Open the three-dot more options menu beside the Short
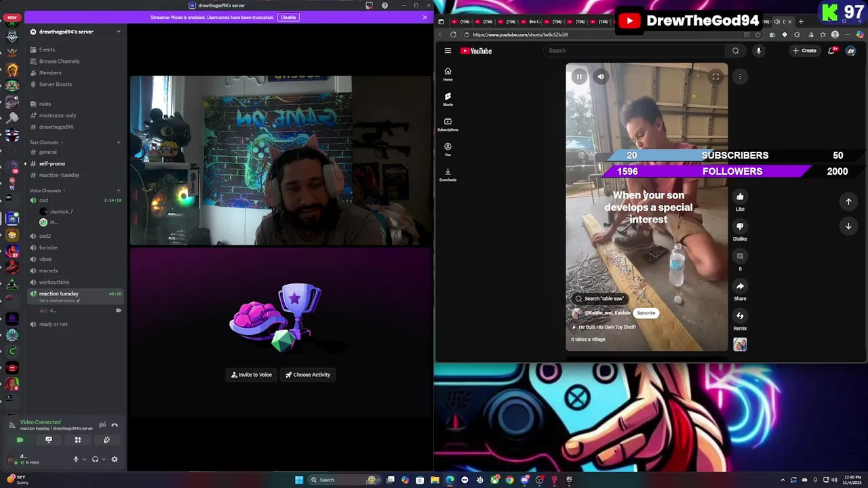Viewport: 868px width, 488px height. tap(740, 77)
